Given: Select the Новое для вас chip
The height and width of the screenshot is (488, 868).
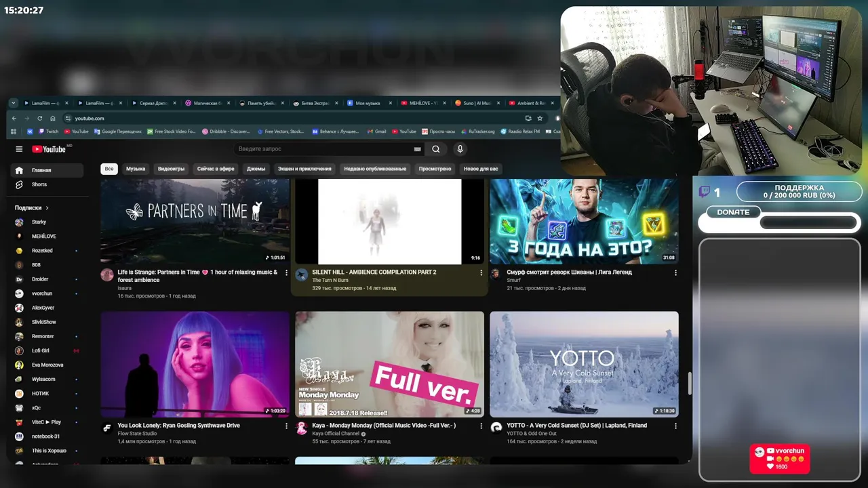Looking at the screenshot, I should (481, 169).
